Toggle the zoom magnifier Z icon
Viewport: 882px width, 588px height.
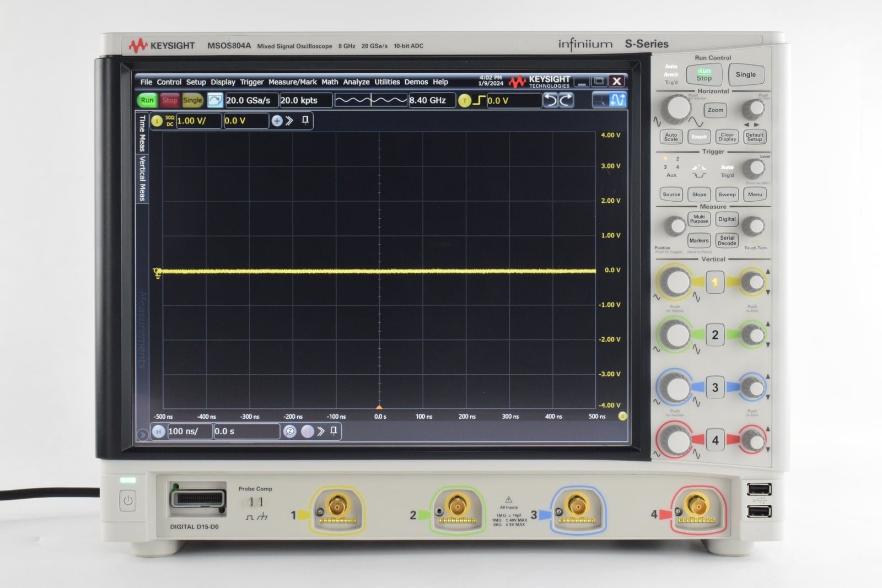click(x=290, y=431)
